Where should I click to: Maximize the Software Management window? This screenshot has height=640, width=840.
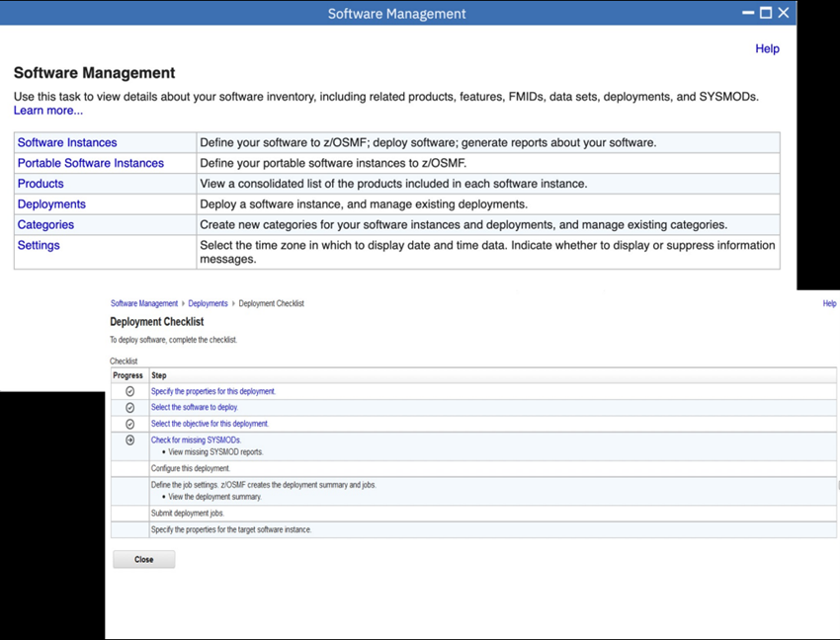[766, 13]
